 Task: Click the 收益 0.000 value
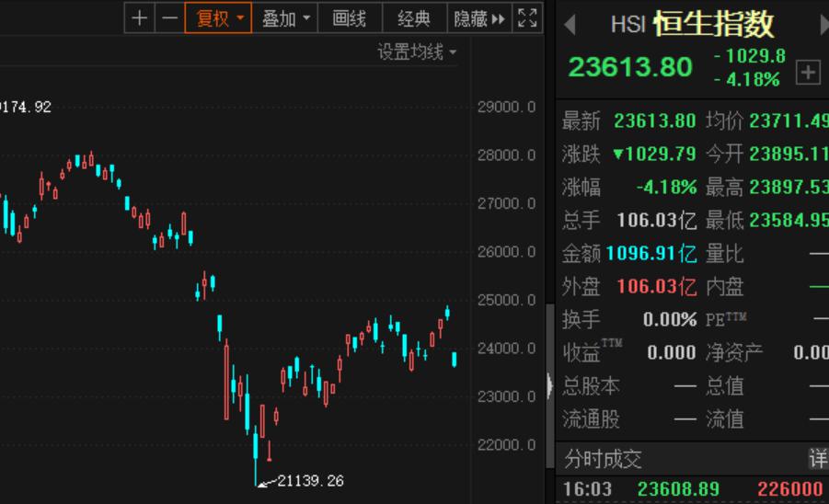pyautogui.click(x=672, y=352)
